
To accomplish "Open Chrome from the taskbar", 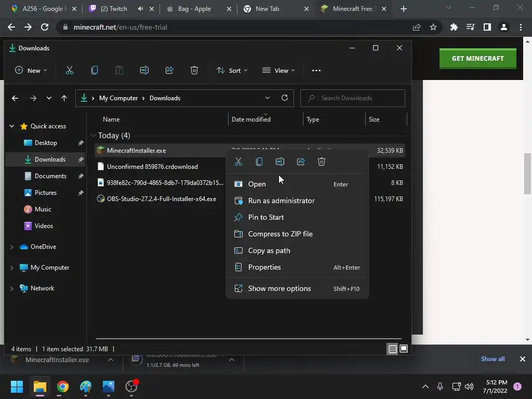I will (63, 387).
